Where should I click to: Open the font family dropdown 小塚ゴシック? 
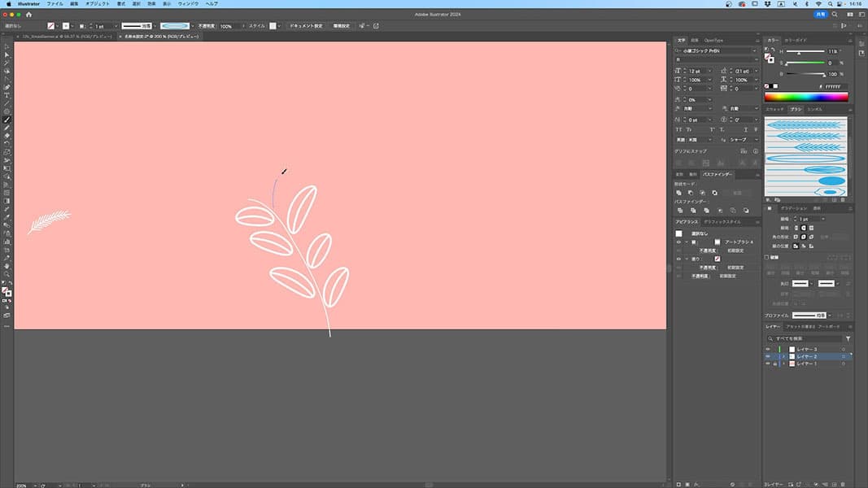(x=717, y=50)
